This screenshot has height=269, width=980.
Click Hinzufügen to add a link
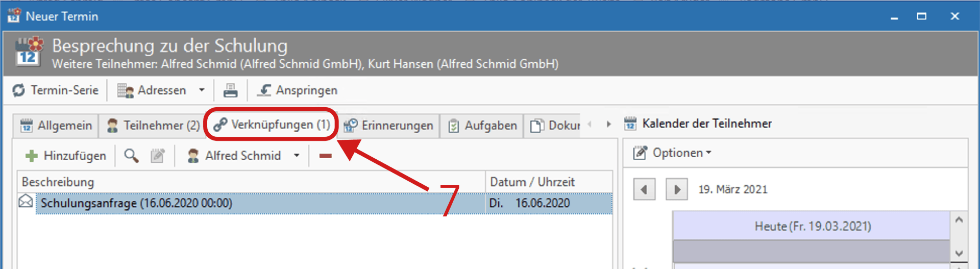coord(66,156)
